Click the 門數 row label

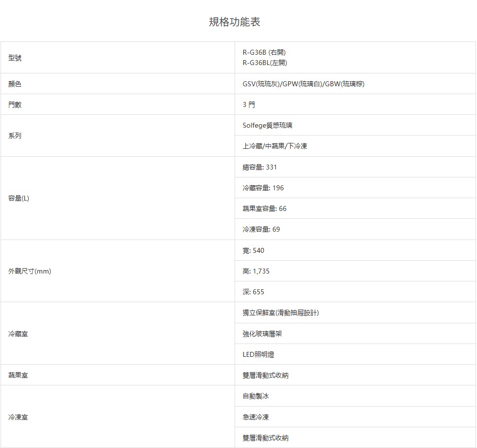click(x=15, y=104)
